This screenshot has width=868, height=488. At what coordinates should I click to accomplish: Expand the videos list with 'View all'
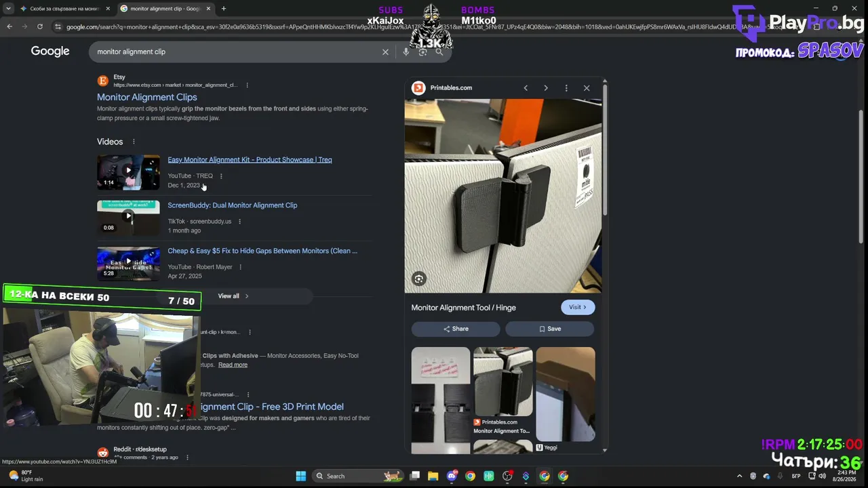tap(233, 296)
